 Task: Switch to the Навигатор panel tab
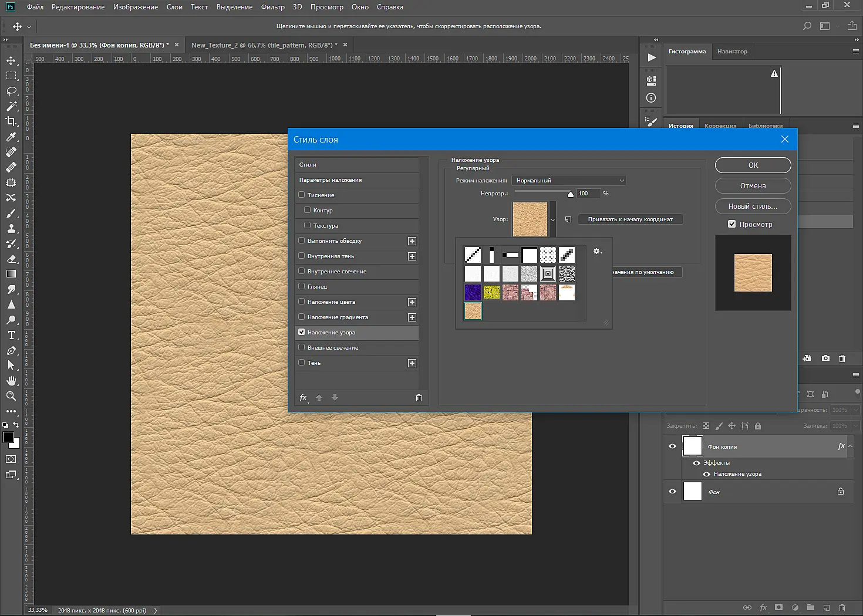coord(732,52)
